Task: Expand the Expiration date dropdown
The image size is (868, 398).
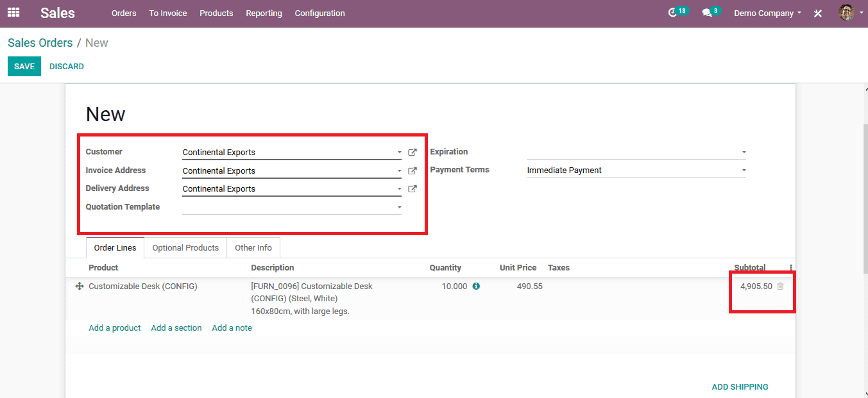Action: pos(744,153)
